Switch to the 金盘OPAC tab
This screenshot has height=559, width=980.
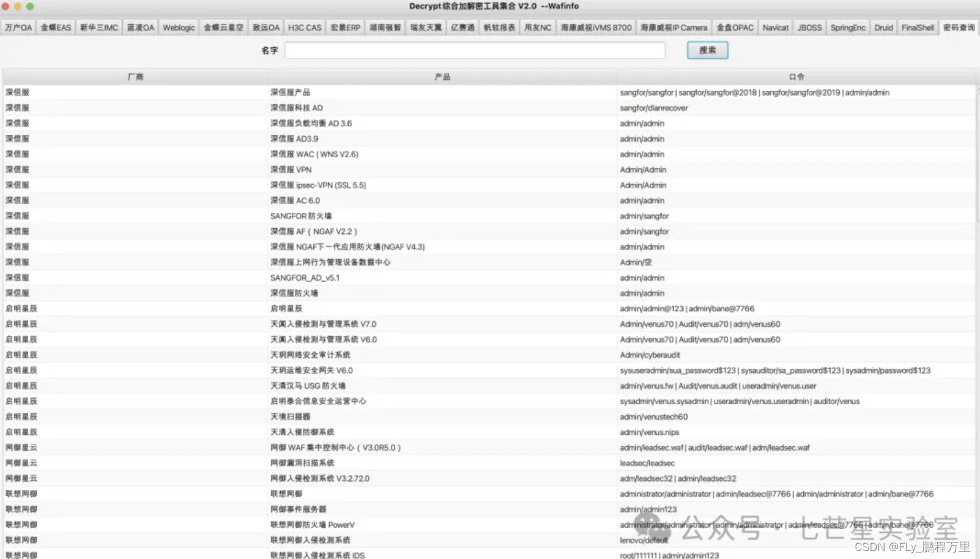coord(735,28)
